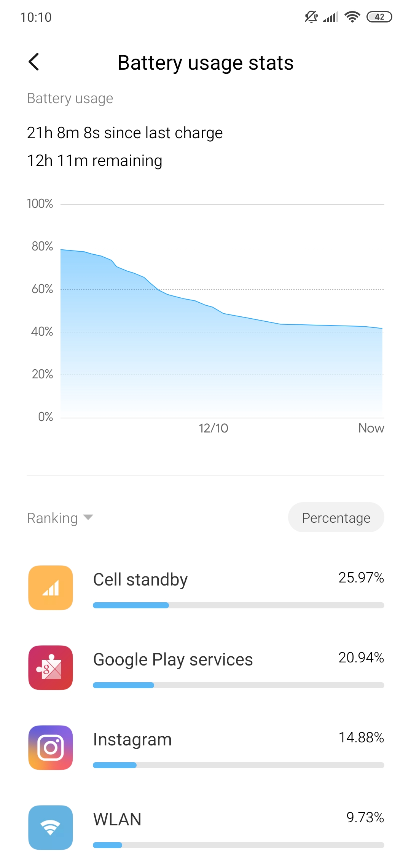This screenshot has width=411, height=868.
Task: Select the WLAN usage entry
Action: click(x=205, y=828)
